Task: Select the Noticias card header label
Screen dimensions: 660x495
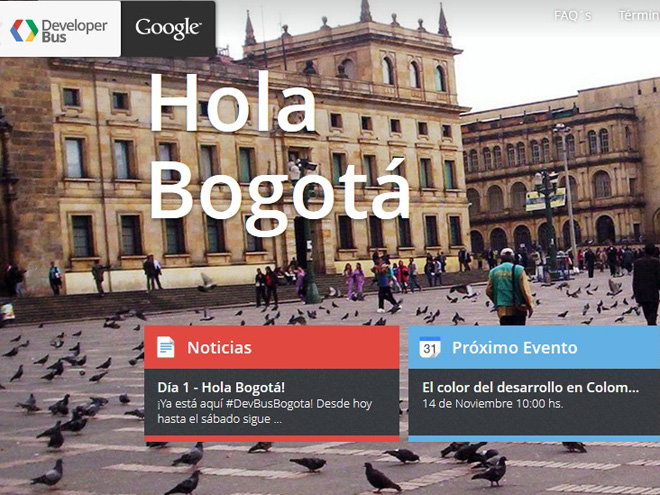Action: [219, 348]
